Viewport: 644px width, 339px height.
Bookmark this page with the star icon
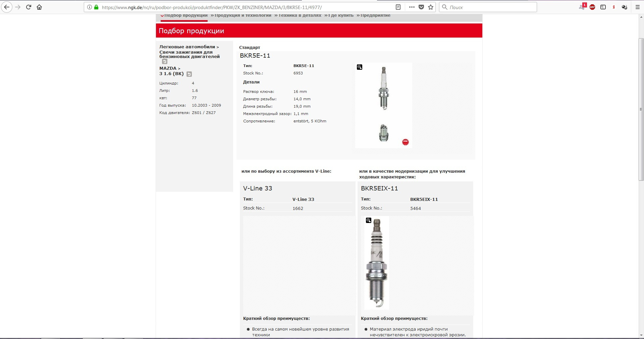pyautogui.click(x=431, y=7)
